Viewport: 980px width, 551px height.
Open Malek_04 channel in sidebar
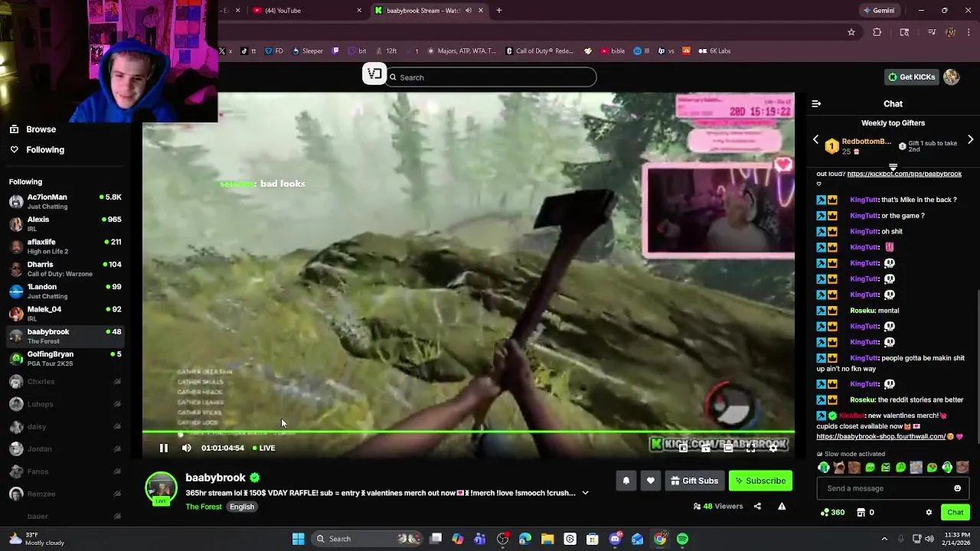pos(65,314)
